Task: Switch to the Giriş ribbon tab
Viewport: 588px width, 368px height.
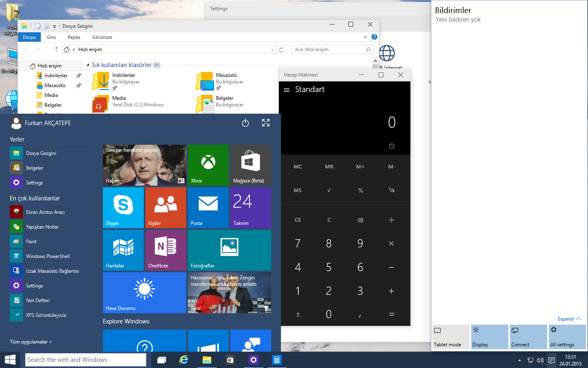Action: click(51, 37)
